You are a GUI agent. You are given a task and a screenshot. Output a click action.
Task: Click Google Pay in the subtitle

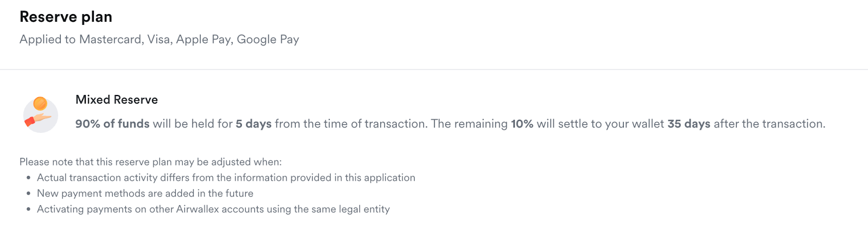pyautogui.click(x=268, y=40)
